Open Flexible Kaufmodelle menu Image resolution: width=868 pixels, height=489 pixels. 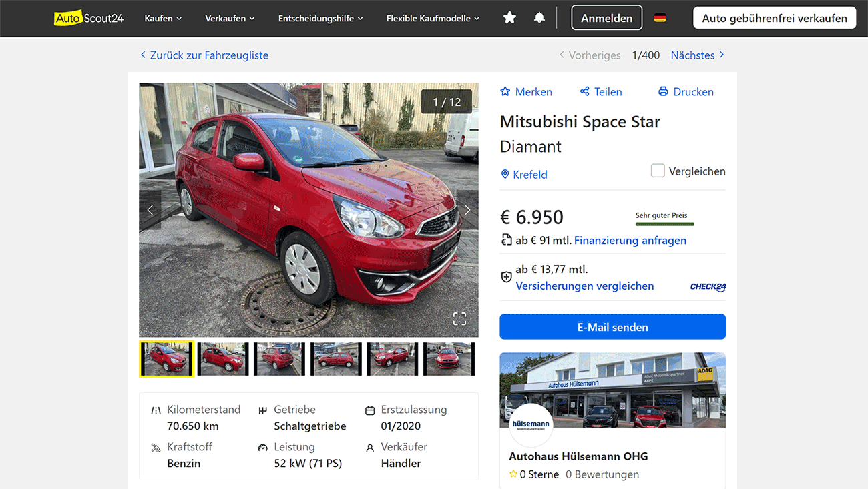pos(433,19)
